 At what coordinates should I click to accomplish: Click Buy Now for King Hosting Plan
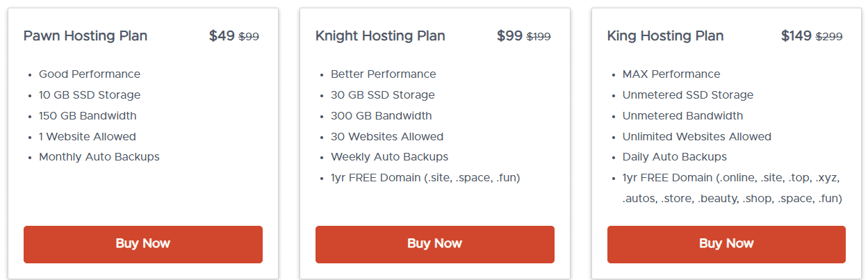coord(726,244)
